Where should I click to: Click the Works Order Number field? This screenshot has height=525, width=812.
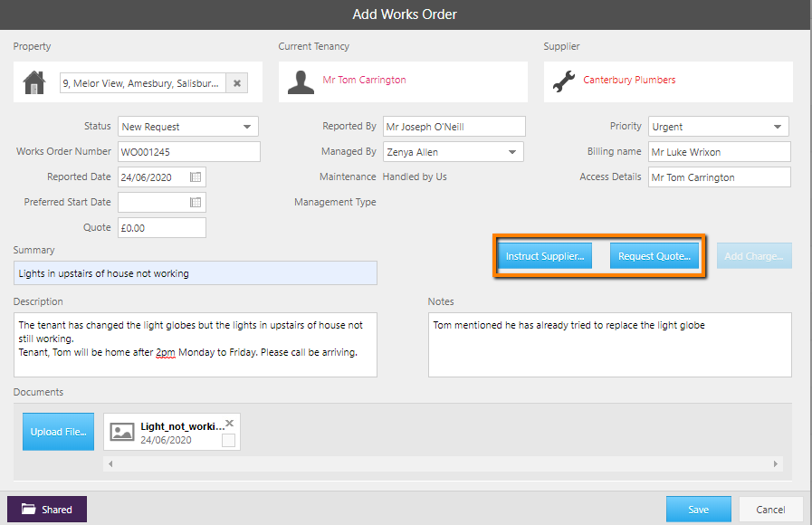coord(189,152)
